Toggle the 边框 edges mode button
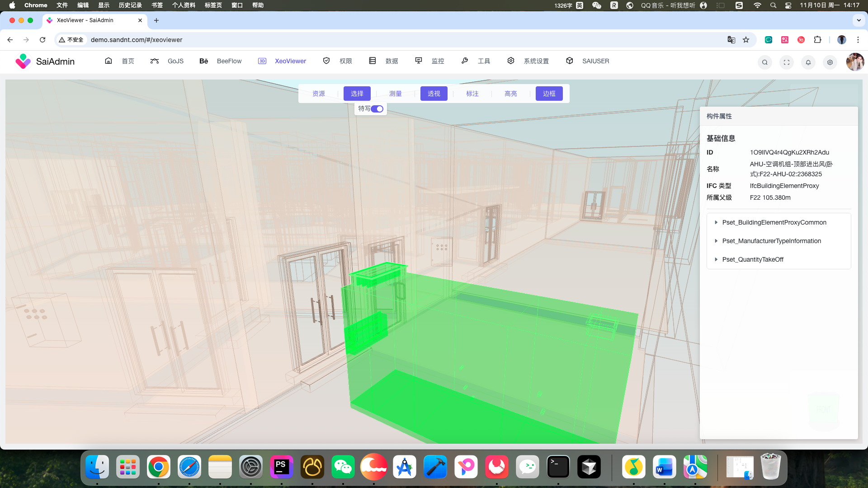Image resolution: width=868 pixels, height=488 pixels. [549, 94]
